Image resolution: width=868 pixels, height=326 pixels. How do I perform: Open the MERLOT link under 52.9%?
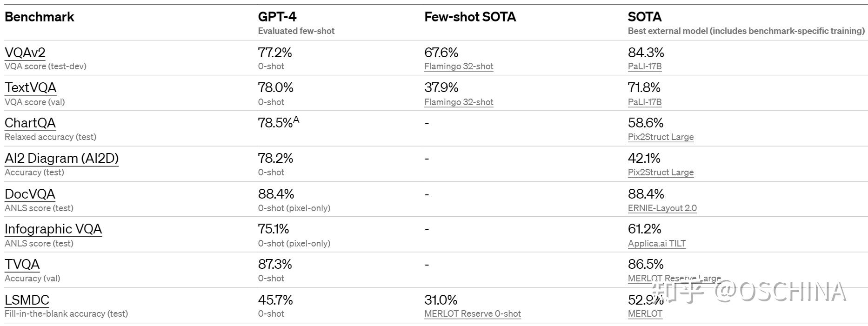tap(645, 314)
